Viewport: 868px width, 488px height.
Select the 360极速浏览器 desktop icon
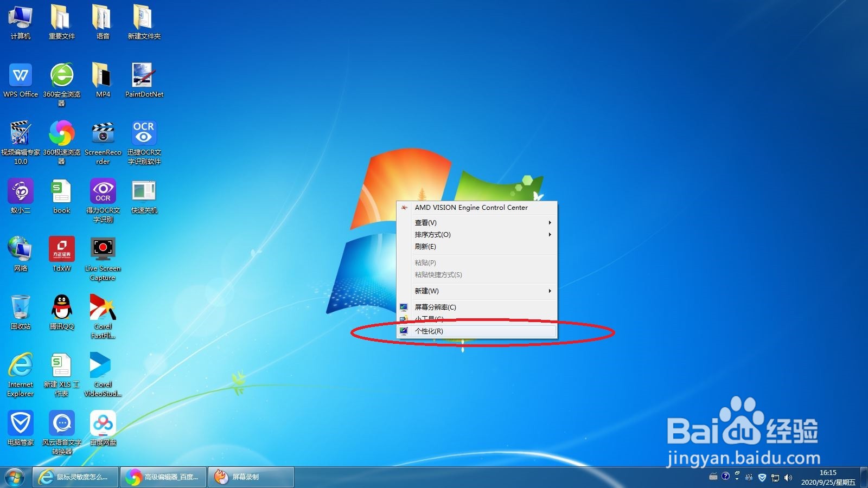(62, 143)
